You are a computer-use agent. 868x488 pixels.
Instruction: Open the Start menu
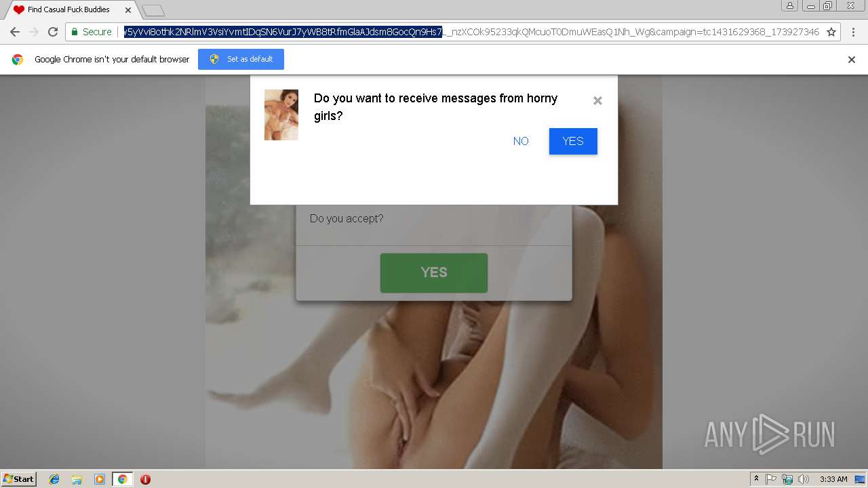click(19, 479)
